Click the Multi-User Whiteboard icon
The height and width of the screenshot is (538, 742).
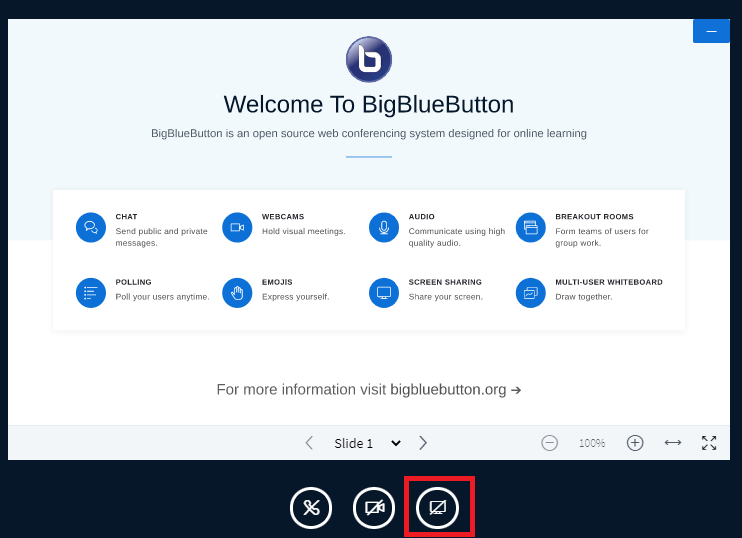[530, 293]
